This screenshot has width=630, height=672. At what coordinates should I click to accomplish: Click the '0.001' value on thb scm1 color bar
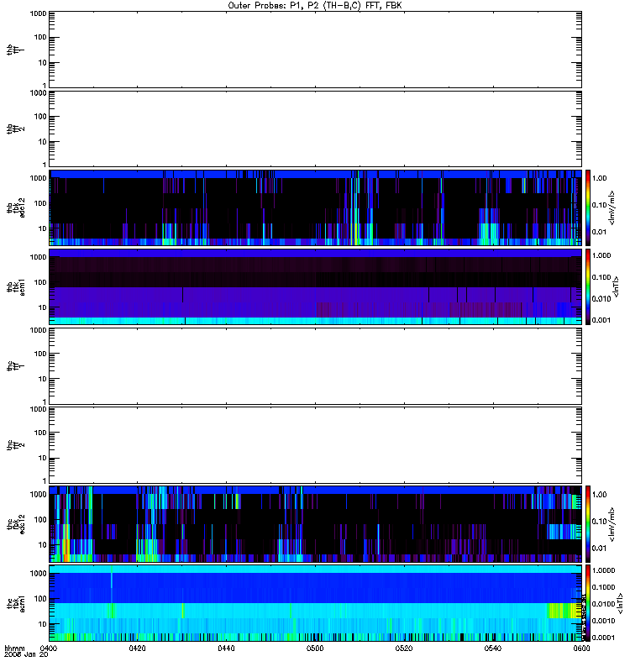[x=601, y=320]
